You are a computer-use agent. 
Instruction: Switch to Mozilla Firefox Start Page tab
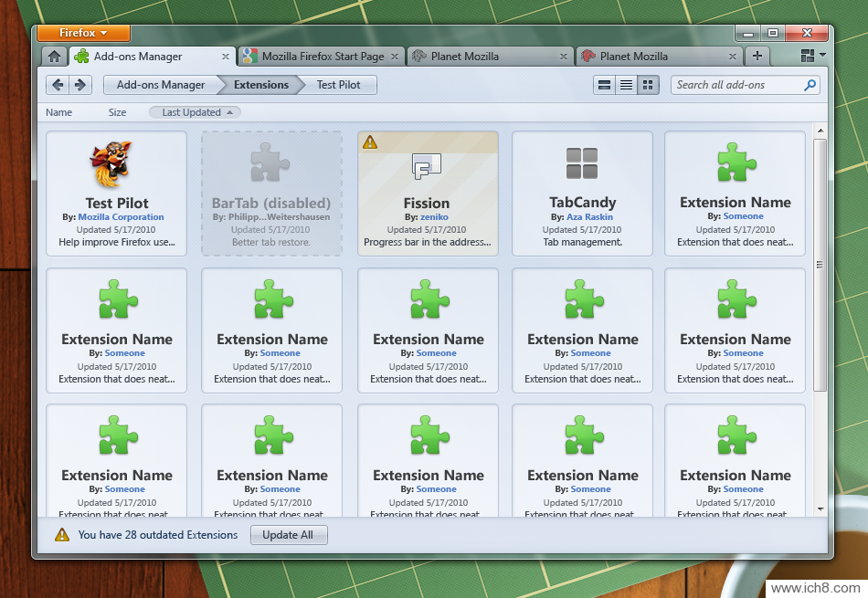pos(322,56)
